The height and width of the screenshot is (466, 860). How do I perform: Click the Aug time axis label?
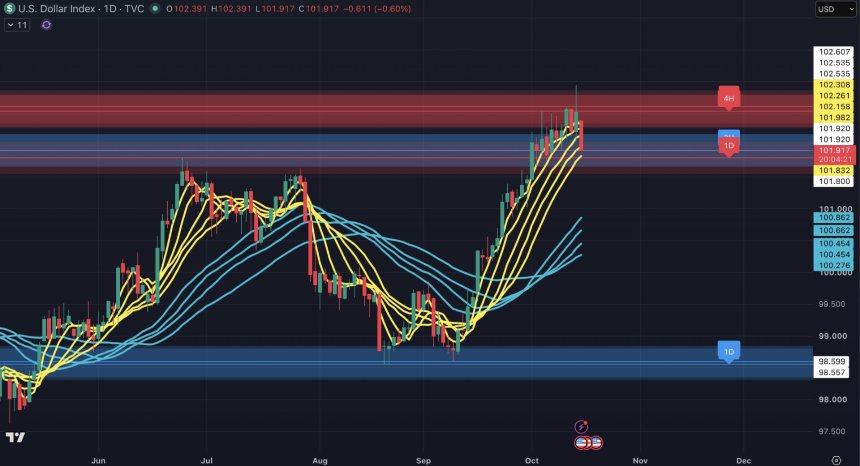(x=320, y=461)
